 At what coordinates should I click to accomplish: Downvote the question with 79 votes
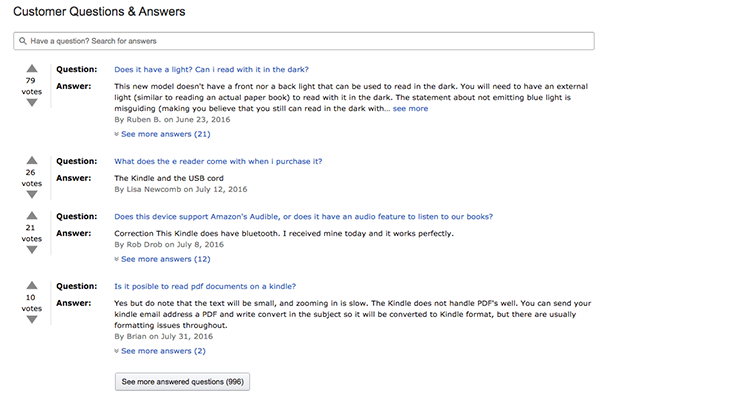click(31, 103)
